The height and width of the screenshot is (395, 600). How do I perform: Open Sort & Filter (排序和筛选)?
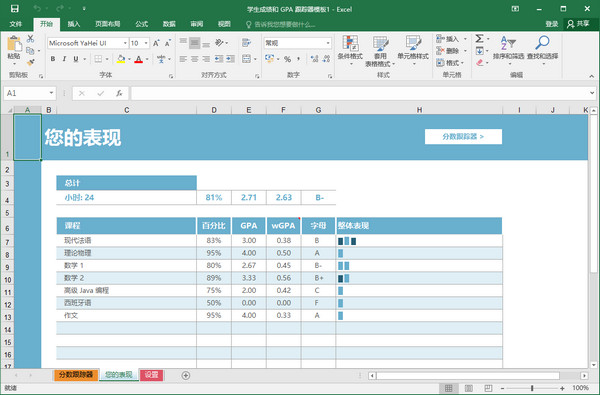pos(509,50)
